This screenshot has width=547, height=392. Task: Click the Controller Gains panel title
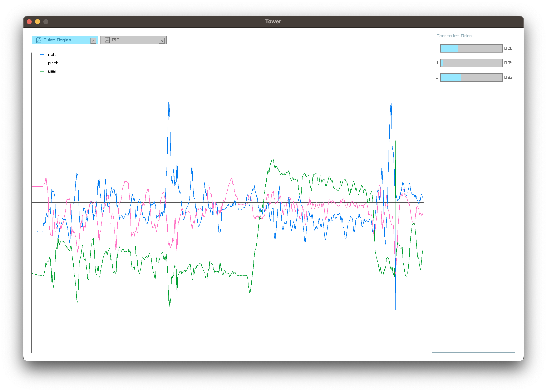click(x=454, y=36)
